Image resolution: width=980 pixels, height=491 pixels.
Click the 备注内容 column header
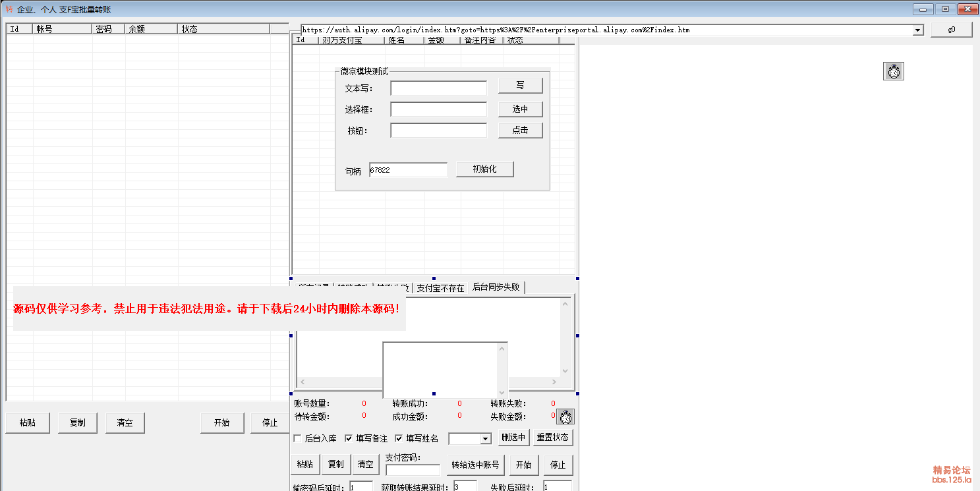pyautogui.click(x=481, y=40)
